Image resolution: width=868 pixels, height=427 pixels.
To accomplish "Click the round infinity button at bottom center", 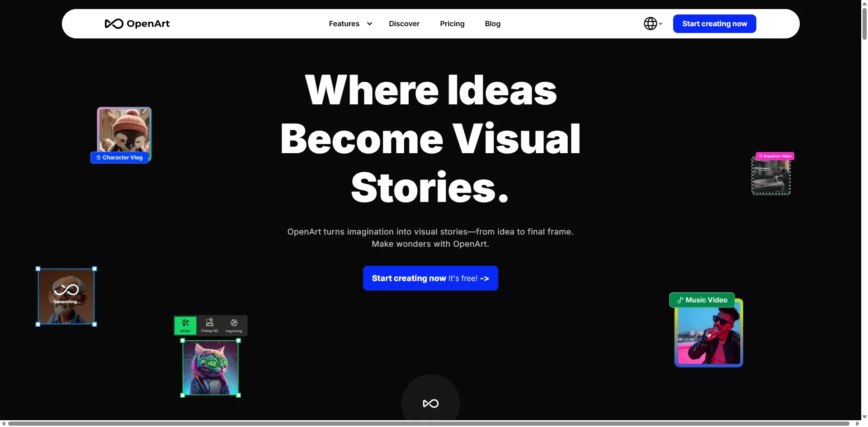I will (x=430, y=403).
